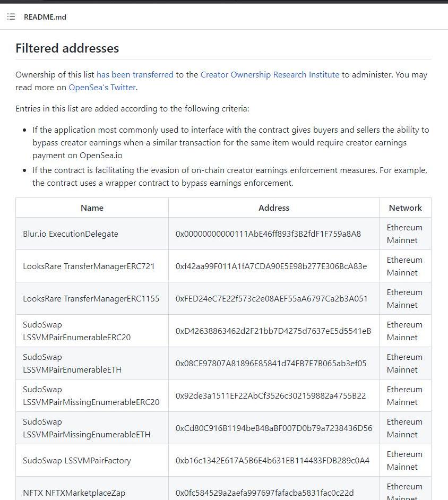The width and height of the screenshot is (448, 500).
Task: Click the README.md file title
Action: [x=45, y=17]
